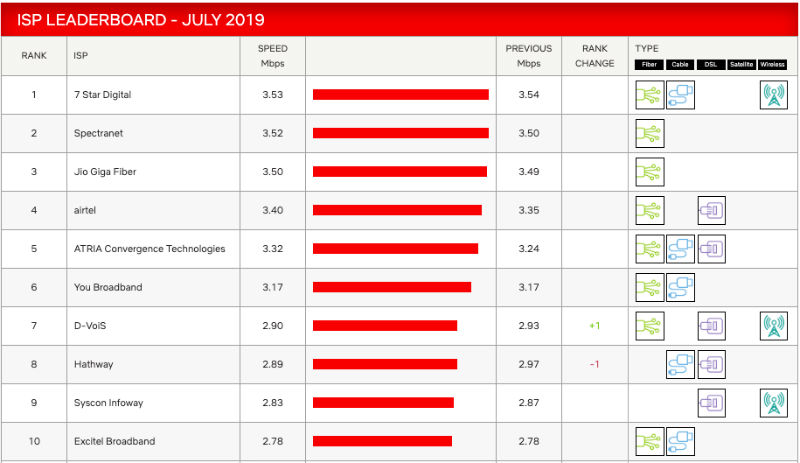Click the TYPE column header label

(x=646, y=48)
